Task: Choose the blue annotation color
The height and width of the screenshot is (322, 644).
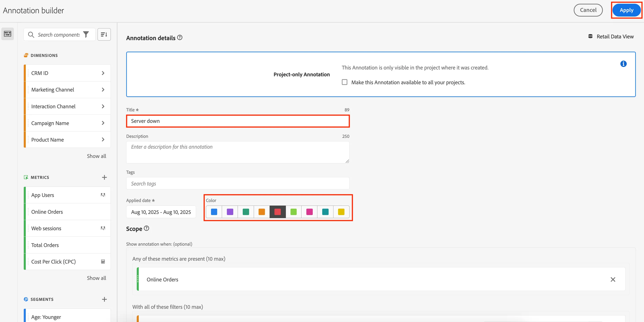Action: tap(214, 212)
